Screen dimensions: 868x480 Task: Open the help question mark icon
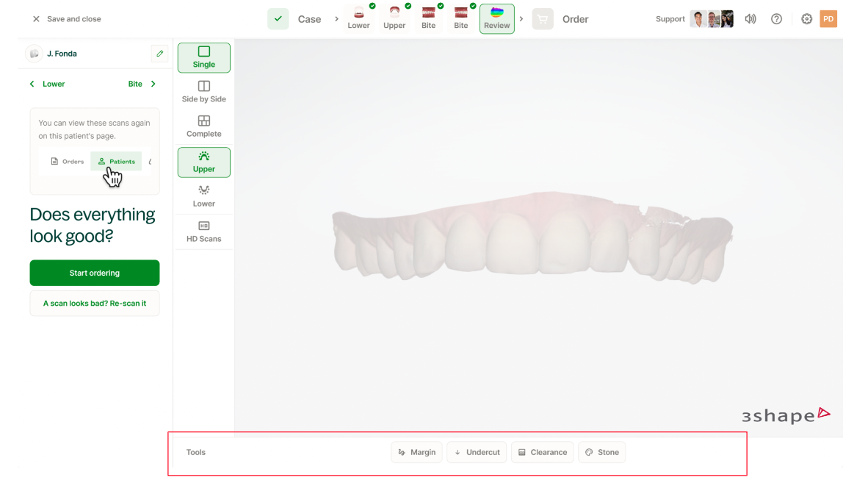pos(776,19)
